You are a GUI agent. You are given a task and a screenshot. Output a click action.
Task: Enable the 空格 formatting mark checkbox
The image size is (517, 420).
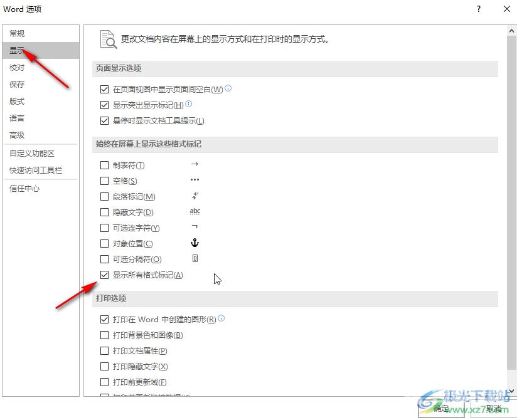coord(104,181)
